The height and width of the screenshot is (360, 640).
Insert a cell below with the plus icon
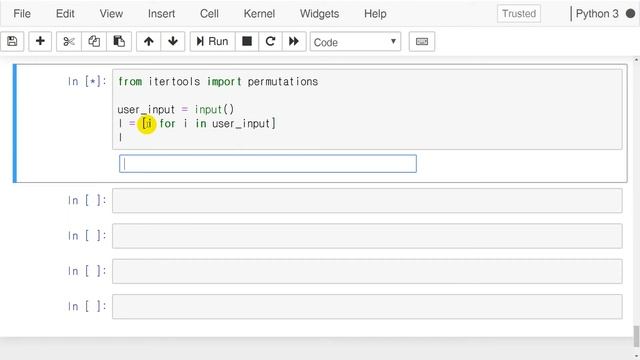tap(40, 41)
